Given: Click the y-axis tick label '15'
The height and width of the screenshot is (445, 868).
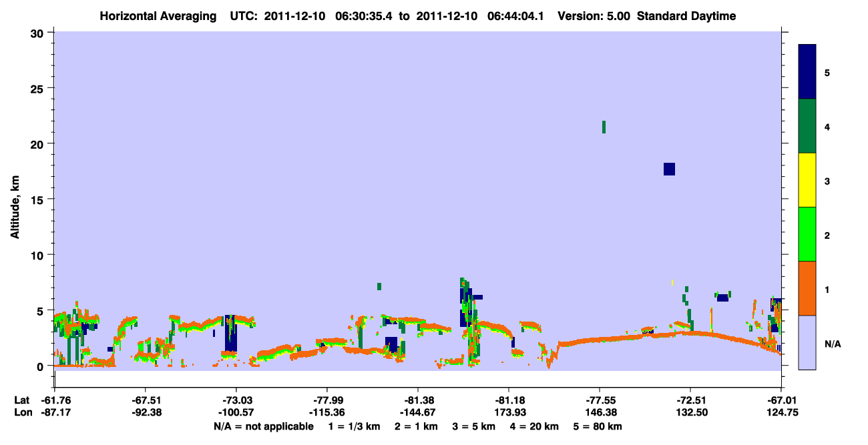Looking at the screenshot, I should point(39,199).
